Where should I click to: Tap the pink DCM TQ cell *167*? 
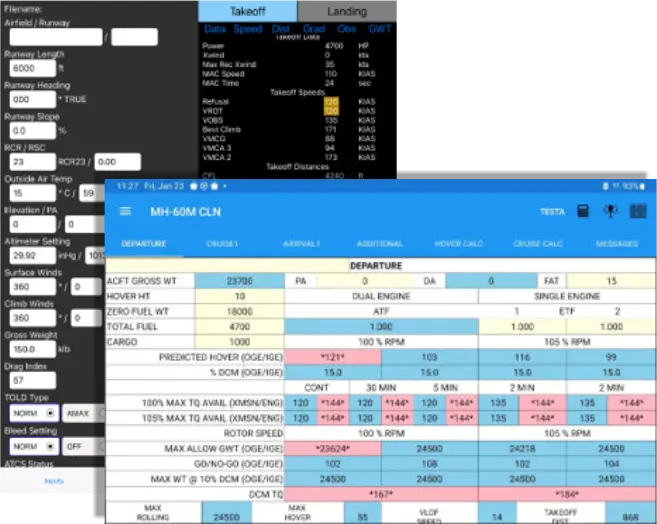(x=381, y=494)
